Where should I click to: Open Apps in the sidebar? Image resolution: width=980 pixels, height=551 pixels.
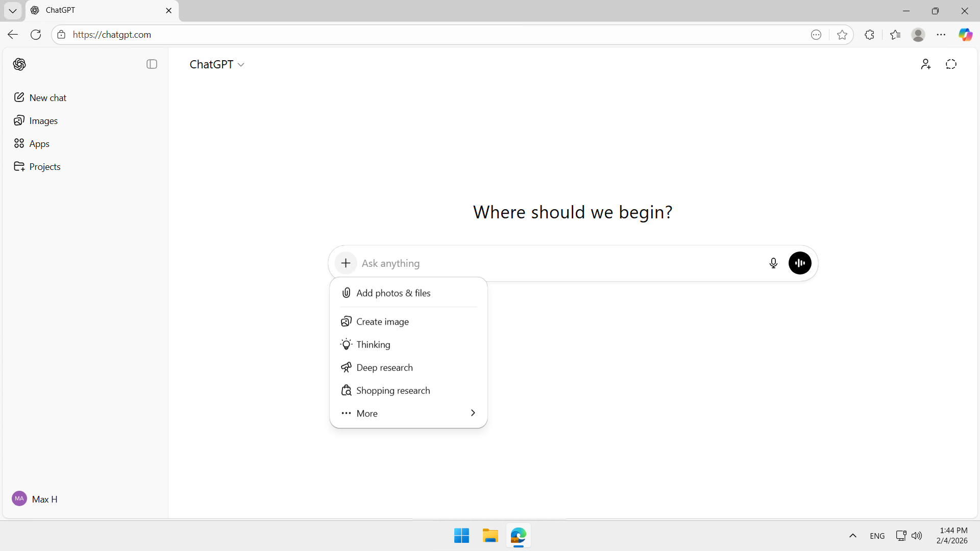point(39,144)
